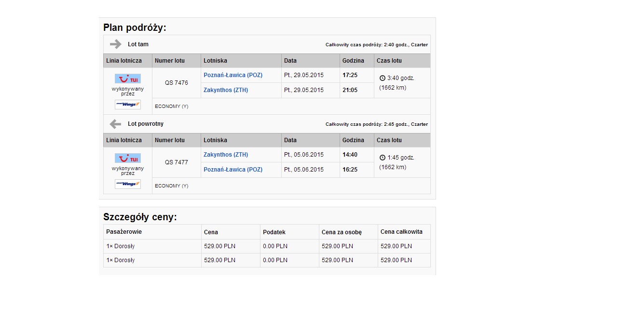Viewport: 644px width, 333px height.
Task: Click ECONOMY (Y) under flight QS 7476
Action: pyautogui.click(x=172, y=107)
